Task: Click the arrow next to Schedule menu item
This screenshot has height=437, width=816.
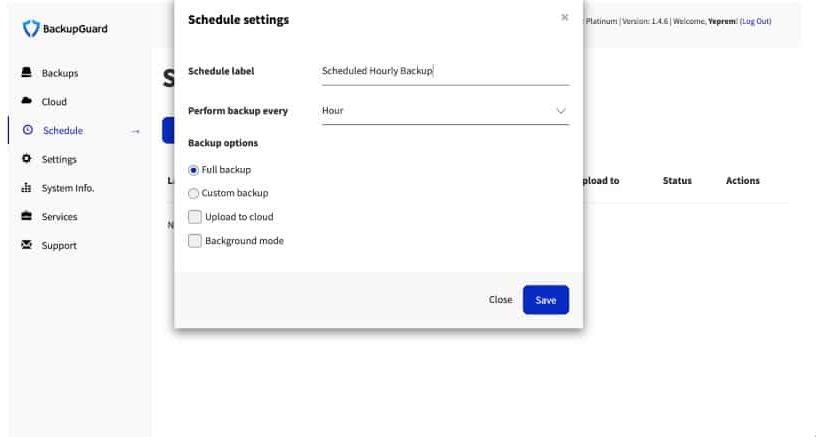Action: [x=135, y=131]
